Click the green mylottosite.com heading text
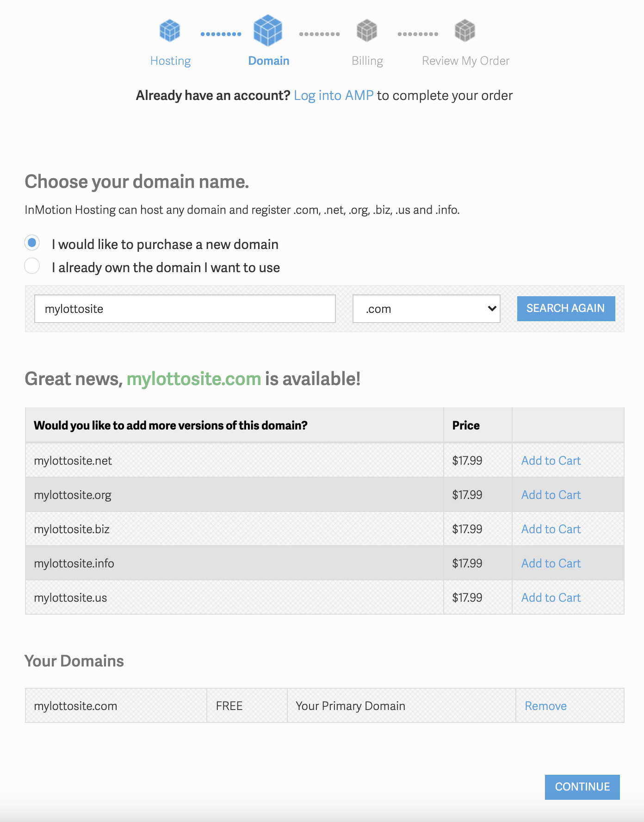The image size is (644, 822). 194,379
